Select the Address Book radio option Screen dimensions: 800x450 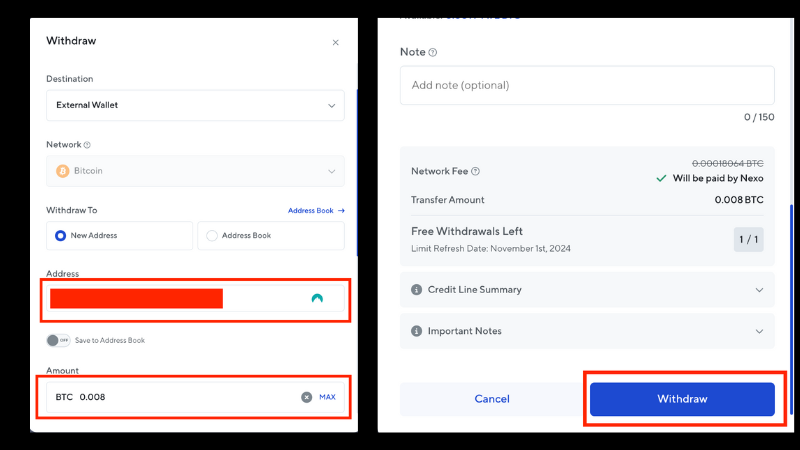tap(271, 236)
